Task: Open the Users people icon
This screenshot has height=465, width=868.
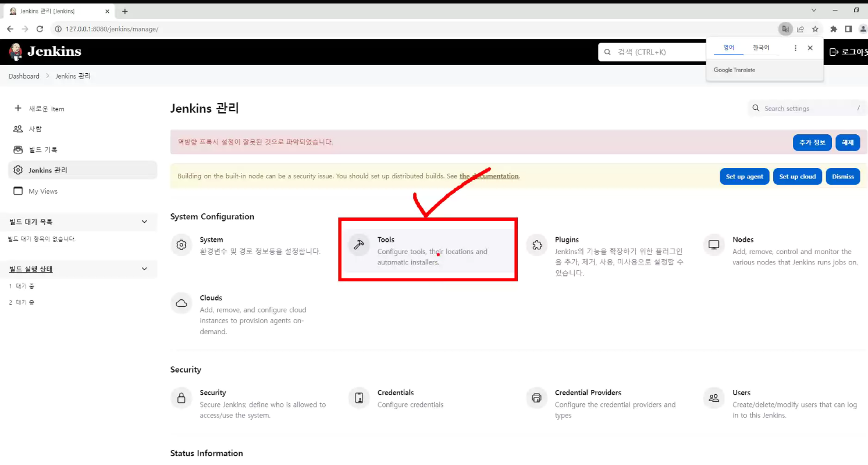Action: [x=714, y=398]
